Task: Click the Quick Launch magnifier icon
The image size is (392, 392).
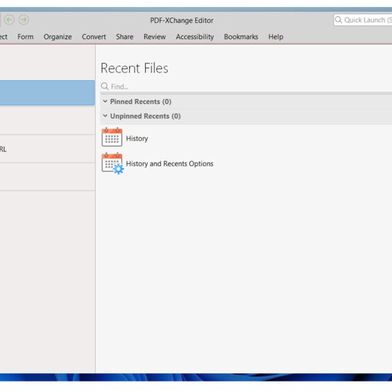Action: [338, 20]
